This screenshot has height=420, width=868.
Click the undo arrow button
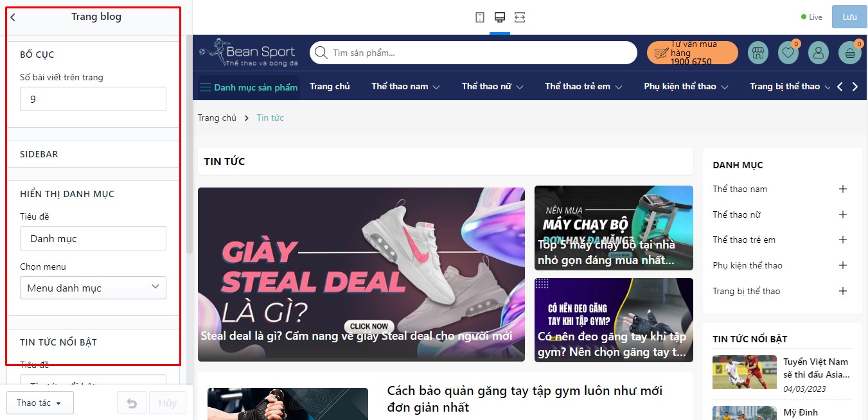pos(132,403)
